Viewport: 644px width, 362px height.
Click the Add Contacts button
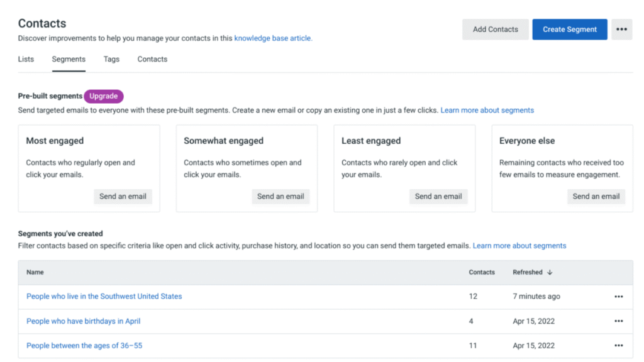pyautogui.click(x=495, y=30)
